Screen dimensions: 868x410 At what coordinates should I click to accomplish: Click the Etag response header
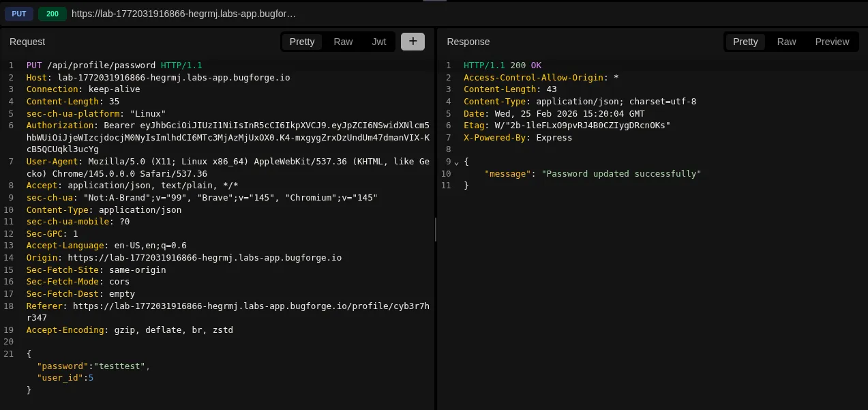(x=567, y=126)
